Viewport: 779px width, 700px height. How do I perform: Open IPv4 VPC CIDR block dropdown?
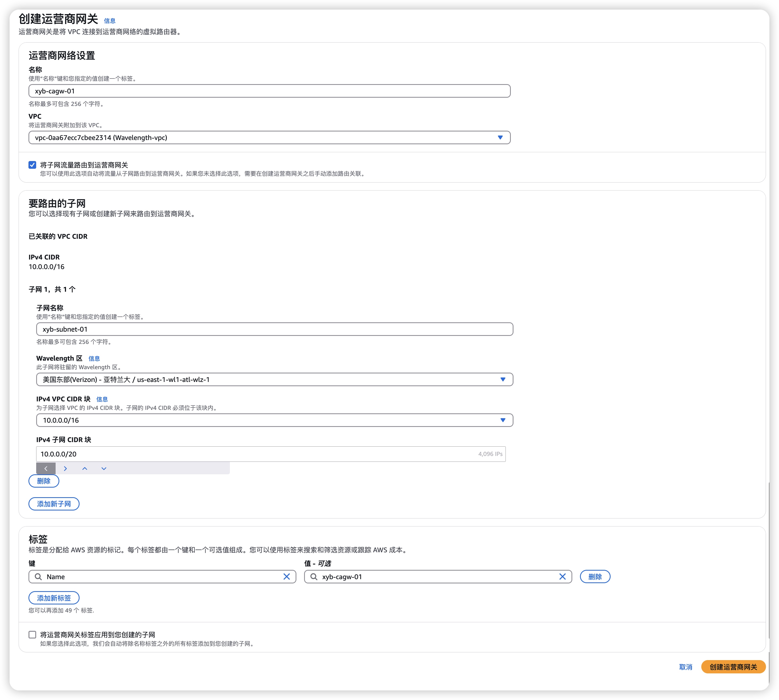(x=275, y=420)
